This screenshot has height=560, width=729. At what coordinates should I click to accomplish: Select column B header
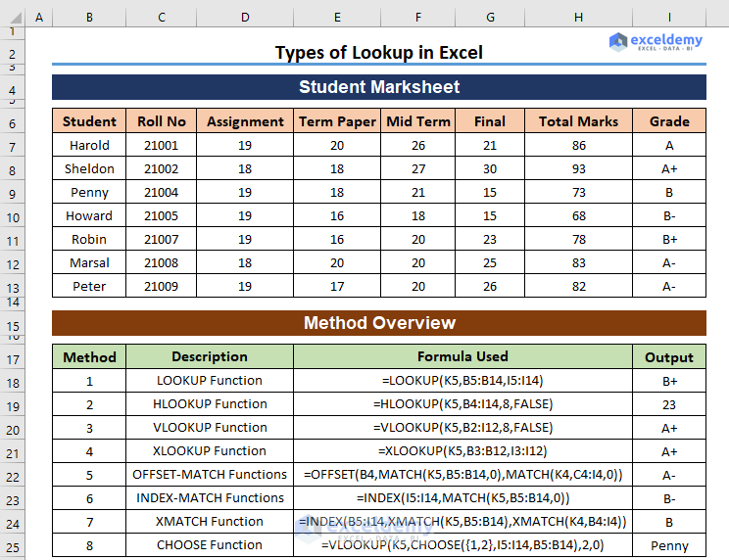(x=89, y=18)
